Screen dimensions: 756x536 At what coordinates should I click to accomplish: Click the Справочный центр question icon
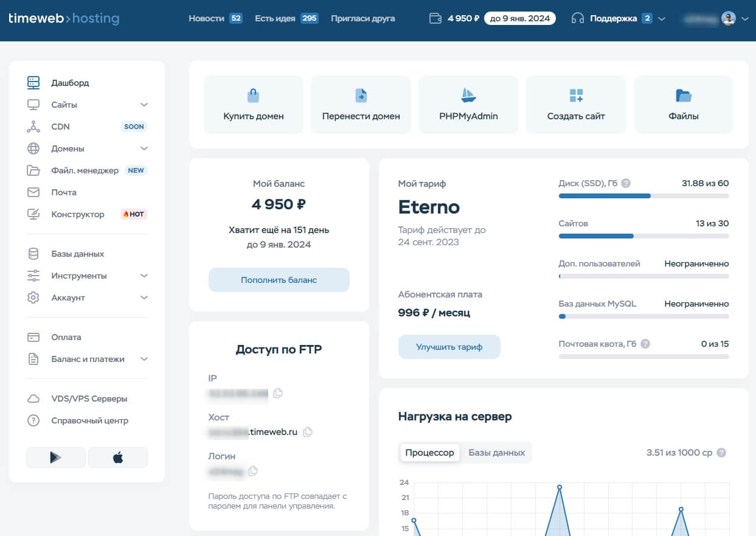(x=33, y=420)
